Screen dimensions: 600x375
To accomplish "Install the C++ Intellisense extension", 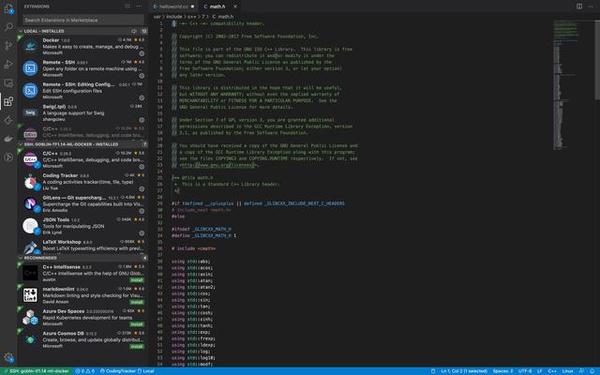I will point(137,280).
